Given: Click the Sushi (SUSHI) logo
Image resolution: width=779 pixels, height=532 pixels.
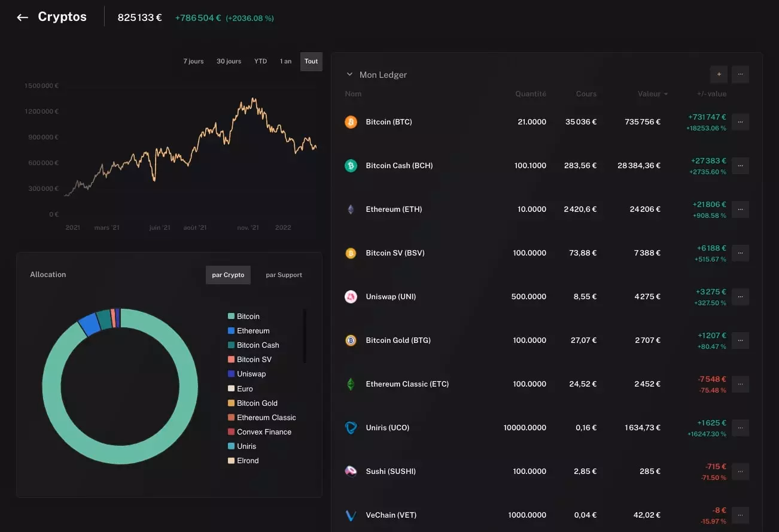Looking at the screenshot, I should 351,471.
